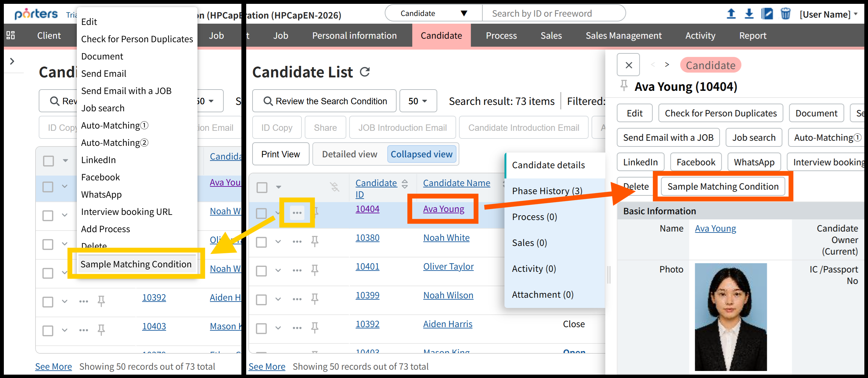Click the grid menu icon beside Client
The height and width of the screenshot is (378, 868).
(x=11, y=35)
